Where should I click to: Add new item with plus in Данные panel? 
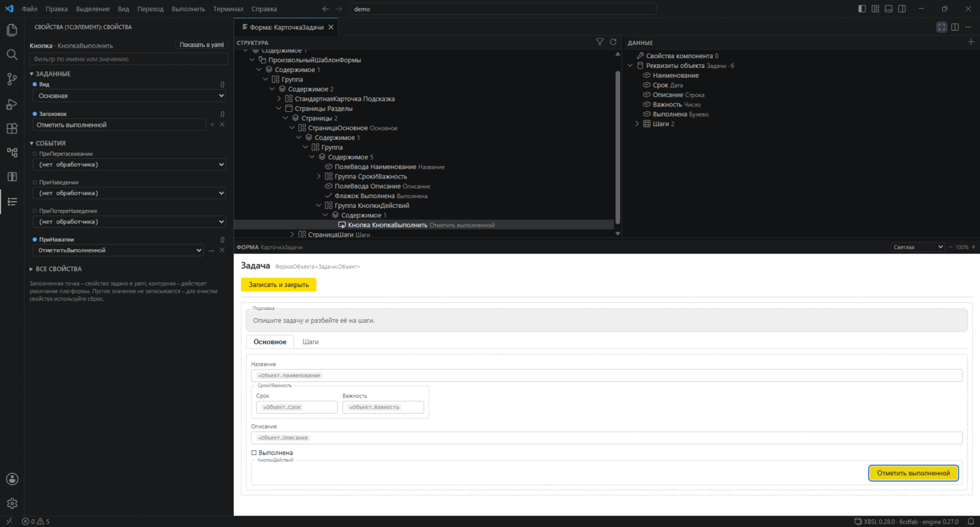coord(971,42)
